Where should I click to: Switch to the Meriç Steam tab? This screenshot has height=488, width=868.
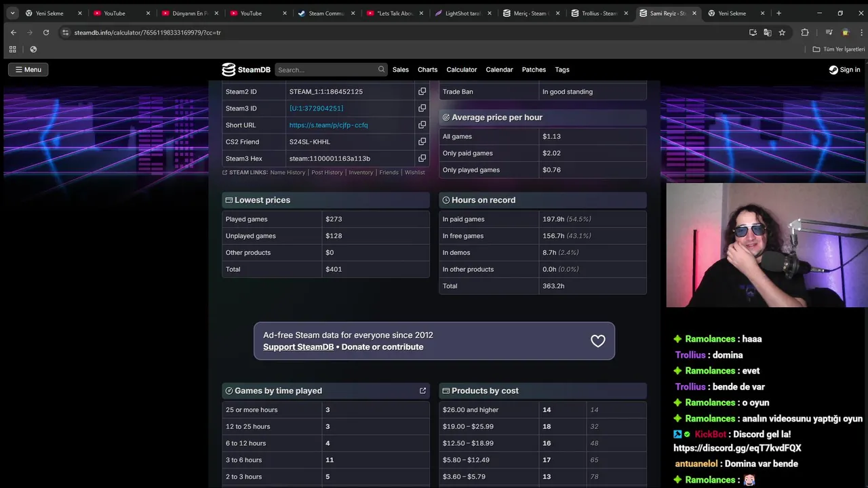click(531, 13)
